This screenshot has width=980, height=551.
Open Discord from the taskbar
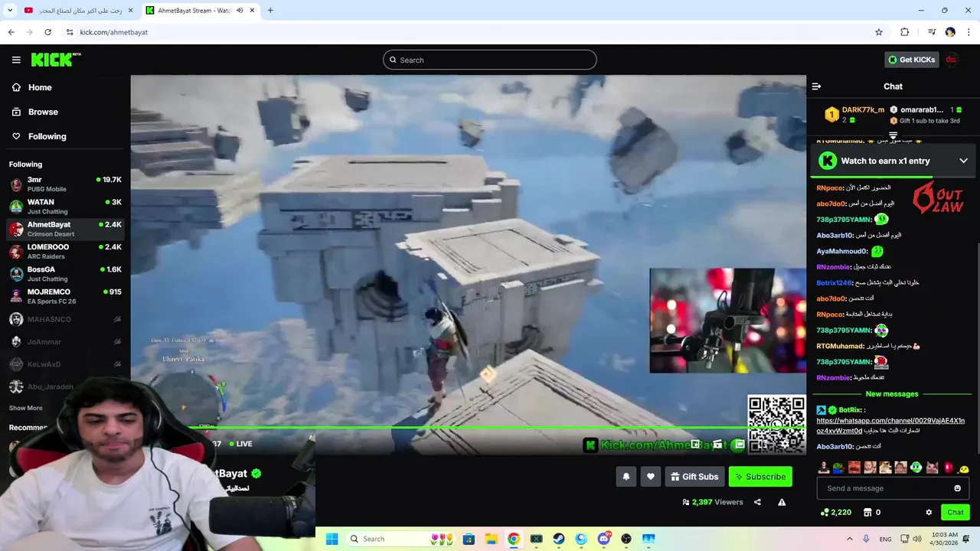point(604,539)
